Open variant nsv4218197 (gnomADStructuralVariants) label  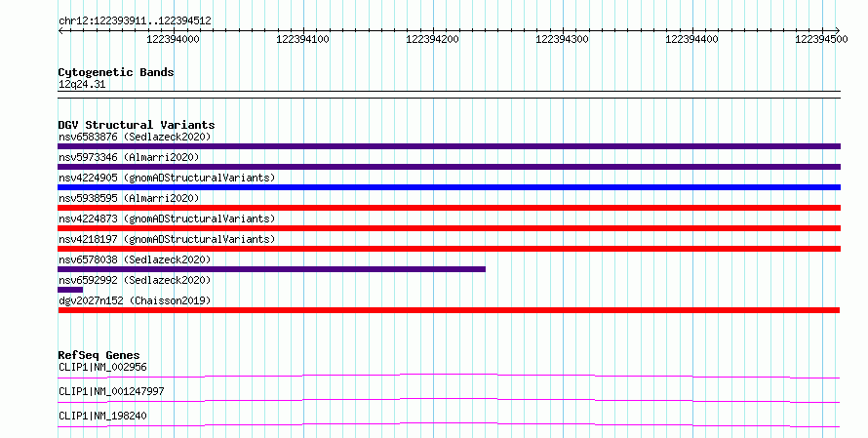click(x=167, y=239)
